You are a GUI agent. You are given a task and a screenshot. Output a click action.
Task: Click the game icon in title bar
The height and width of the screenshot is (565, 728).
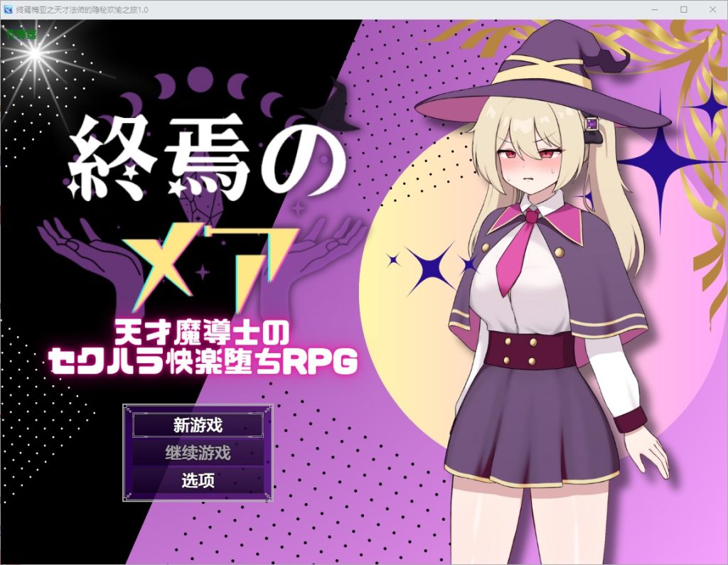click(8, 9)
